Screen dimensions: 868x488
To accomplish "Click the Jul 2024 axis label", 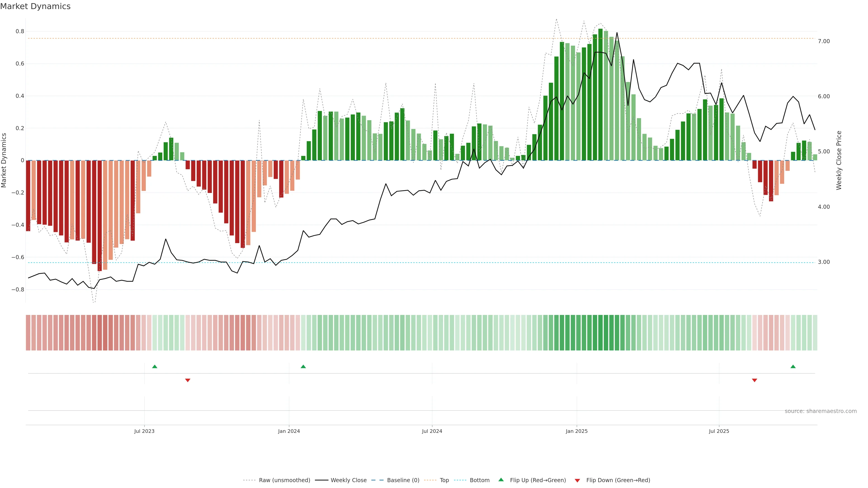I will pos(432,431).
